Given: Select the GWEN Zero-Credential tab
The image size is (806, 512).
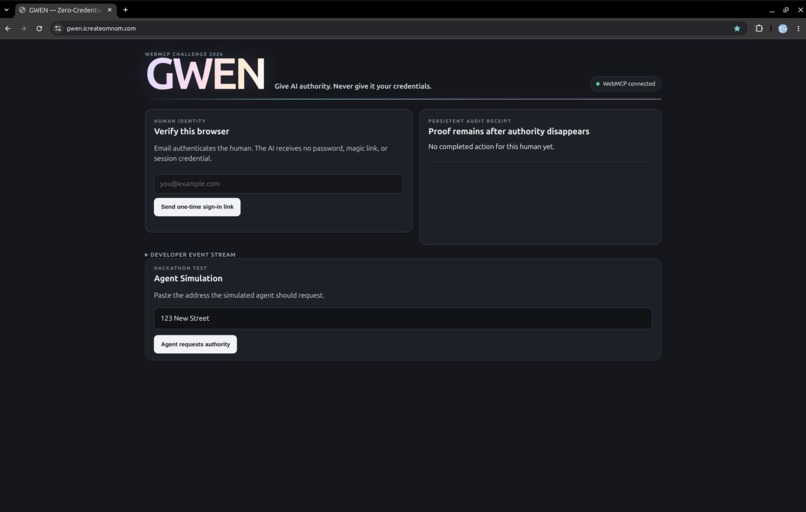Looking at the screenshot, I should [66, 10].
